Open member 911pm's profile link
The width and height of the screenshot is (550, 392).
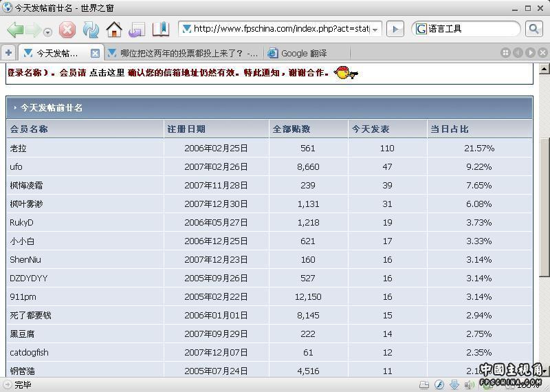23,297
